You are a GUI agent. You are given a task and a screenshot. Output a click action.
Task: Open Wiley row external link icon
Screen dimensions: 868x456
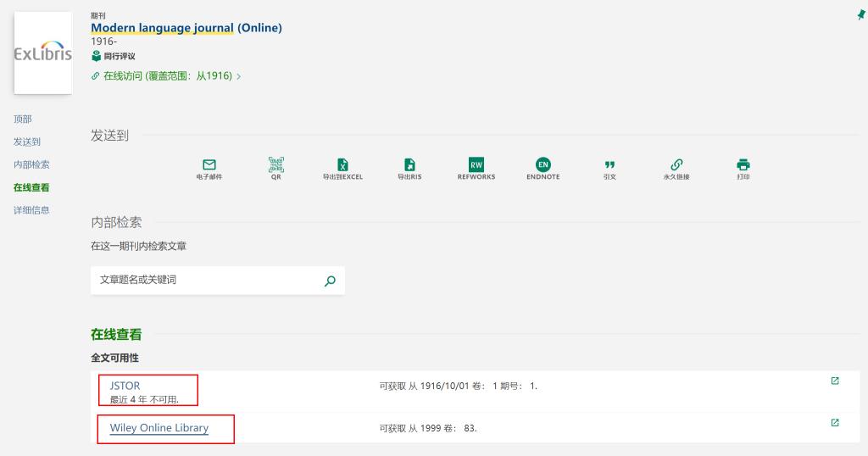(x=835, y=423)
